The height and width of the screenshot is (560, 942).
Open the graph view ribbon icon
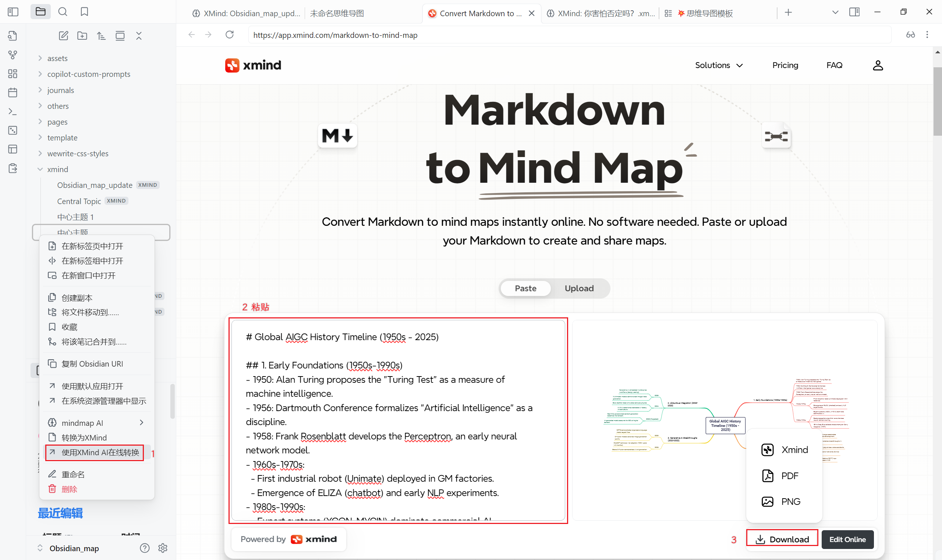13,55
